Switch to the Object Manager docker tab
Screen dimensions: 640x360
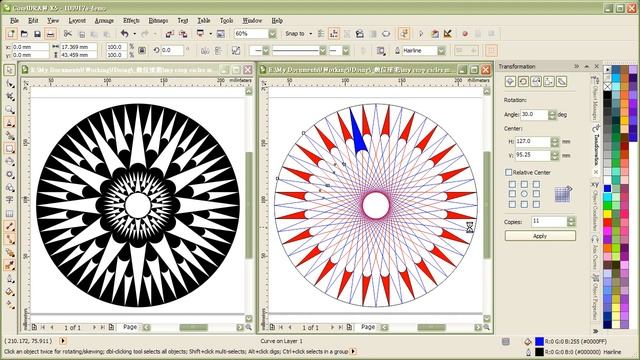click(596, 98)
